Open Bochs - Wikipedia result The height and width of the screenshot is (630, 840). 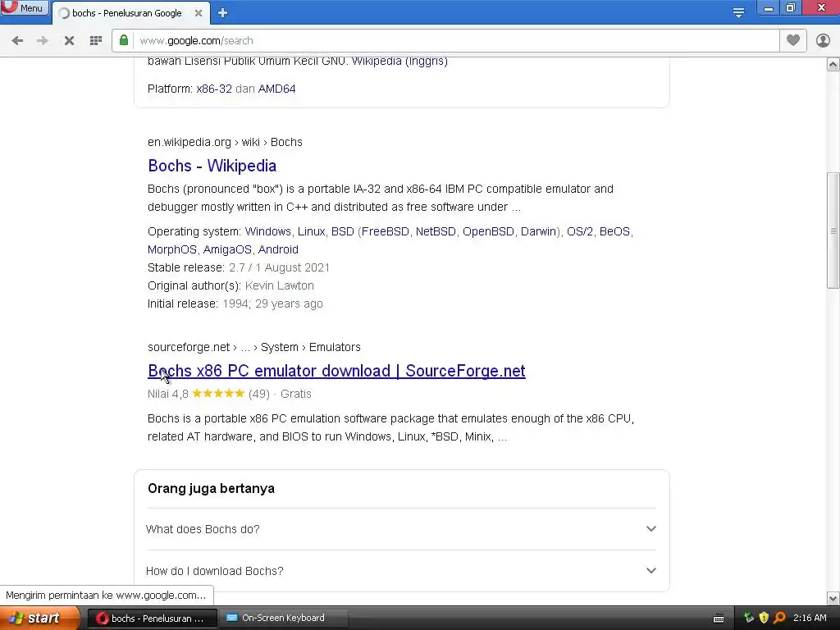(212, 166)
